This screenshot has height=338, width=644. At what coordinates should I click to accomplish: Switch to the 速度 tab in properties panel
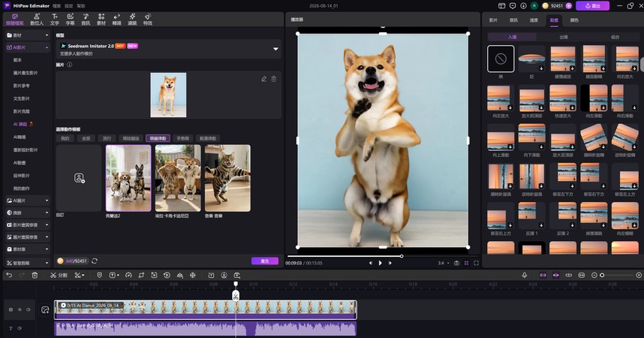(534, 20)
